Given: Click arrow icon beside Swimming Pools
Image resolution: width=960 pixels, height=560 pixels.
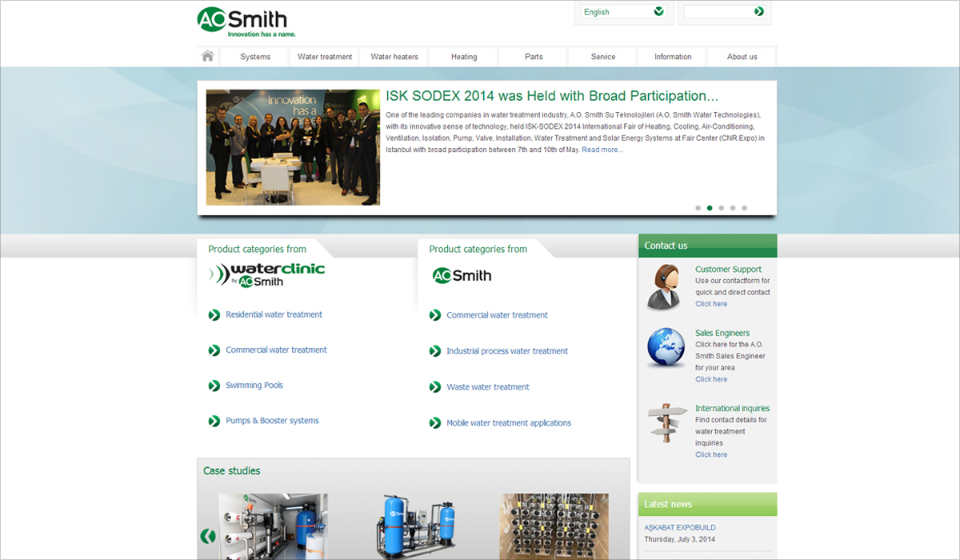Looking at the screenshot, I should pos(214,386).
